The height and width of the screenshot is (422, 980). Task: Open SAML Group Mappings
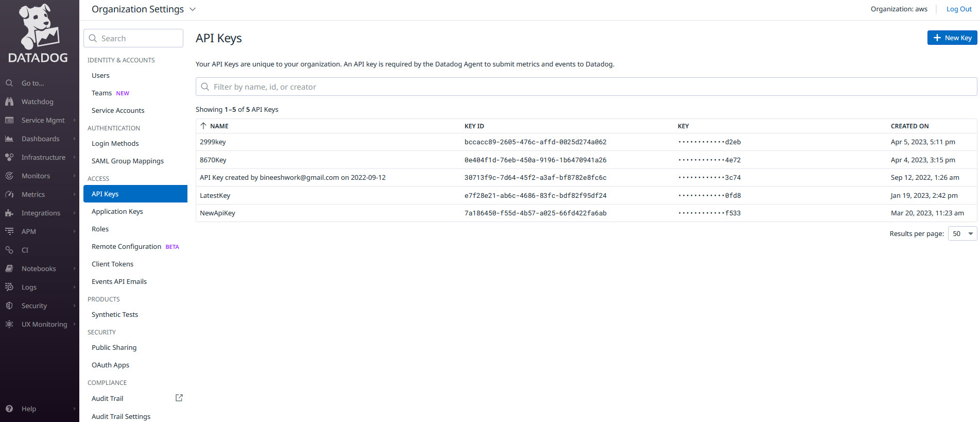pyautogui.click(x=128, y=161)
